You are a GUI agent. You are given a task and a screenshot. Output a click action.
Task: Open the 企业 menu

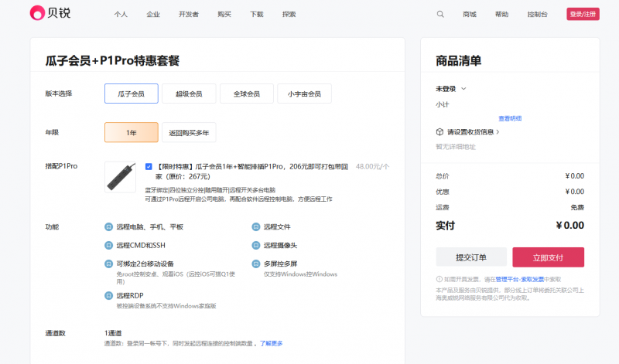(153, 14)
